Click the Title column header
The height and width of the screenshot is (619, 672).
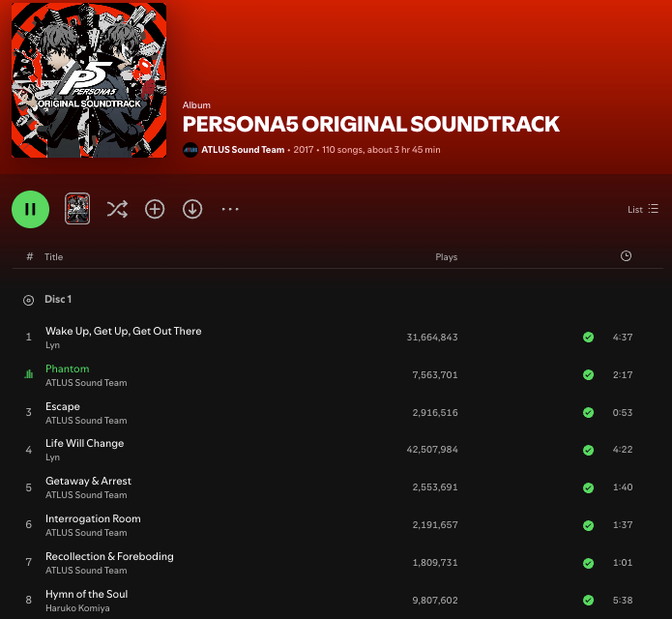(53, 256)
